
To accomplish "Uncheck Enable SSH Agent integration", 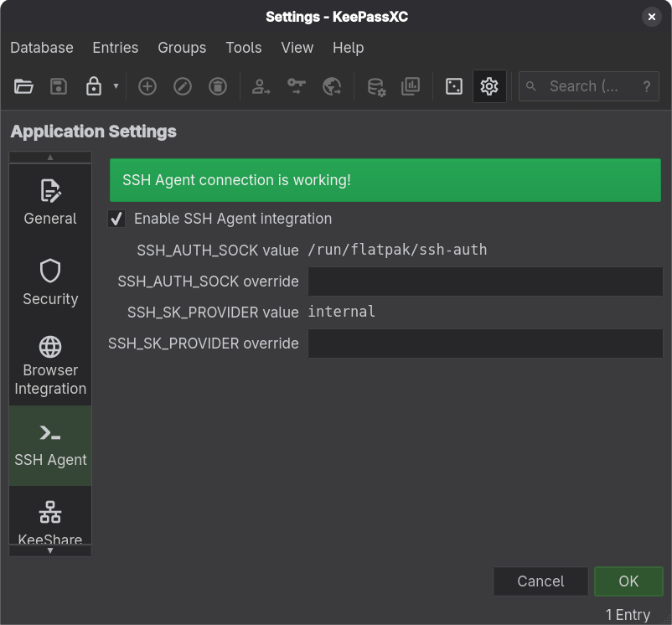I will pyautogui.click(x=116, y=219).
